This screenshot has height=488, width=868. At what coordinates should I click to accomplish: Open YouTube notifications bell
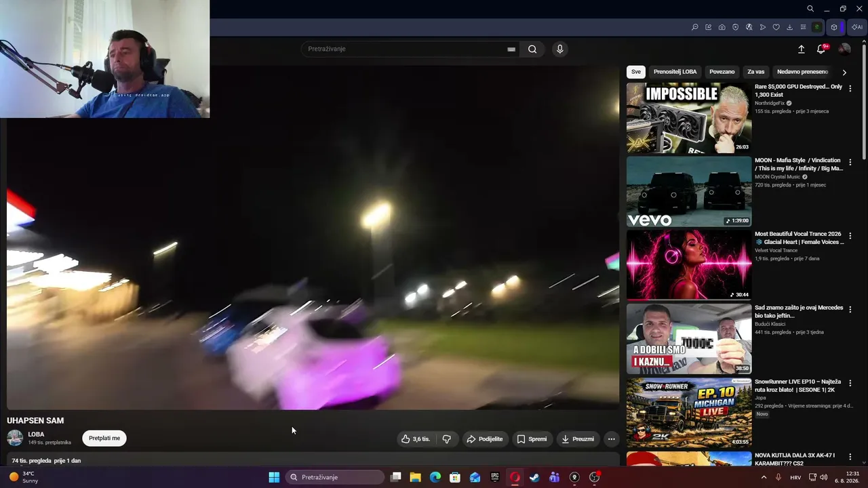821,49
